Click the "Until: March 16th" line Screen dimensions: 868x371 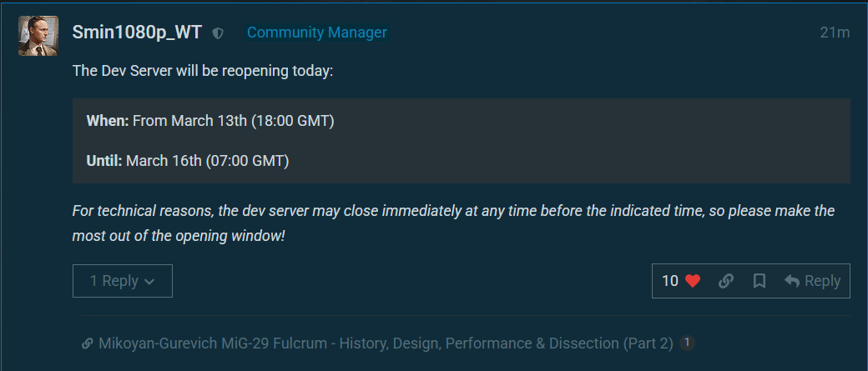(x=188, y=161)
